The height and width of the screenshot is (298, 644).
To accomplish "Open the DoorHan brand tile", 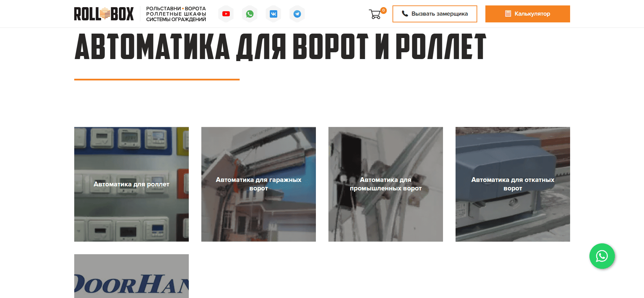I will (132, 277).
